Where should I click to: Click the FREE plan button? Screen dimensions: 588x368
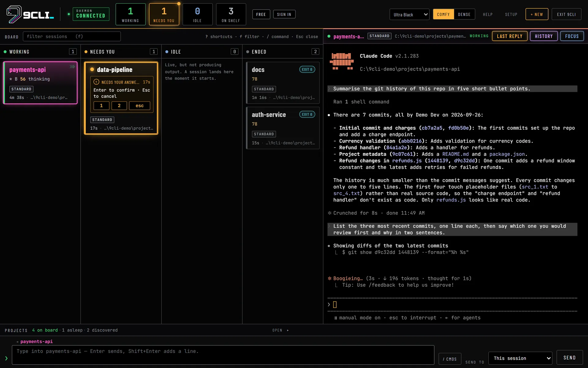click(261, 14)
